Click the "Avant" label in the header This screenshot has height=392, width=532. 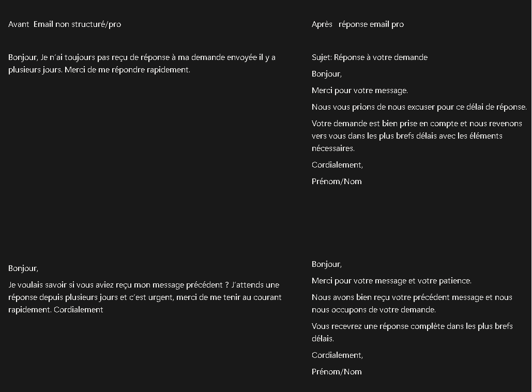click(x=19, y=24)
